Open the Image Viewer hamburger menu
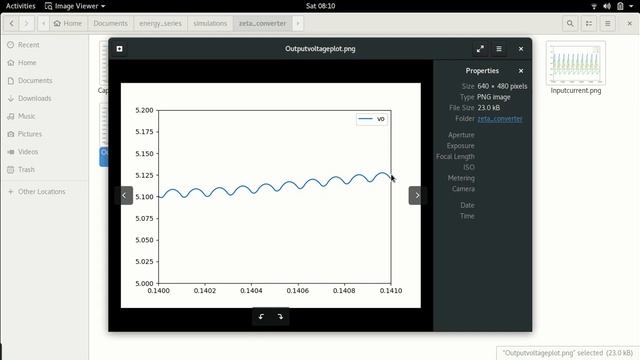 coord(499,49)
